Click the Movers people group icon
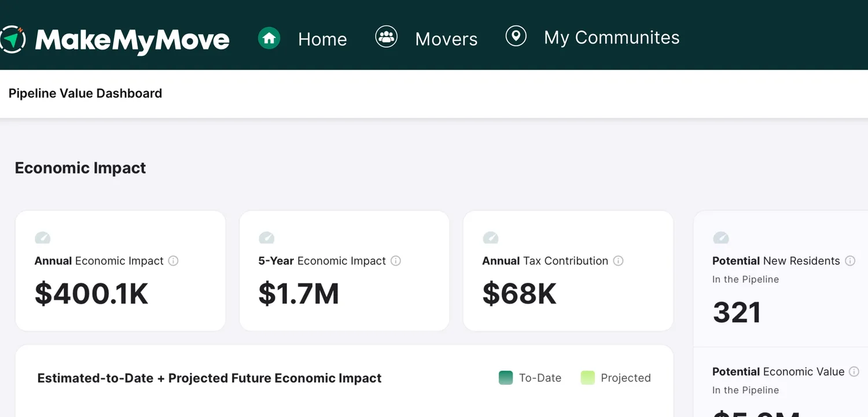 [386, 36]
